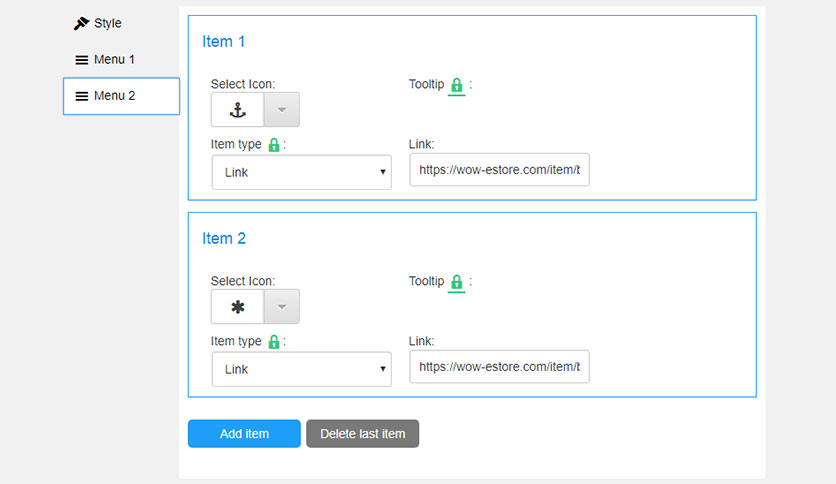Open the icon picker arrow in Item 1
836x484 pixels.
point(282,110)
